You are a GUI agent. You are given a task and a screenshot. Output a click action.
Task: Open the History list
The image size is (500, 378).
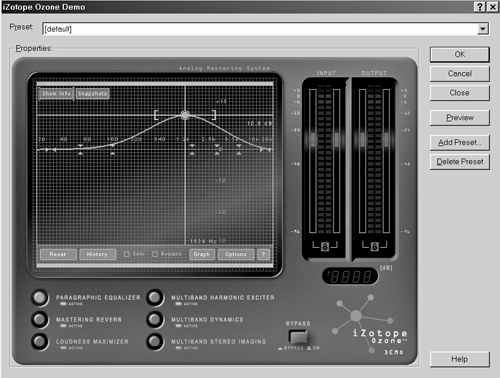(97, 254)
